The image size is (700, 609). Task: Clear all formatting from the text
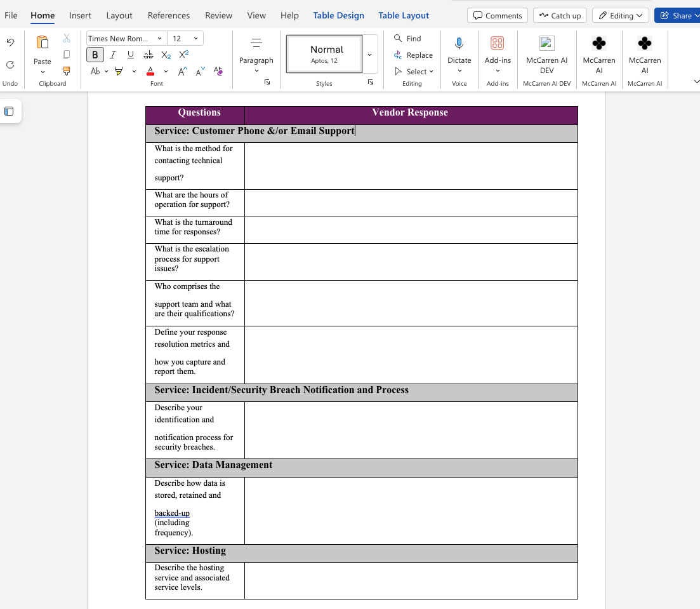pos(218,71)
